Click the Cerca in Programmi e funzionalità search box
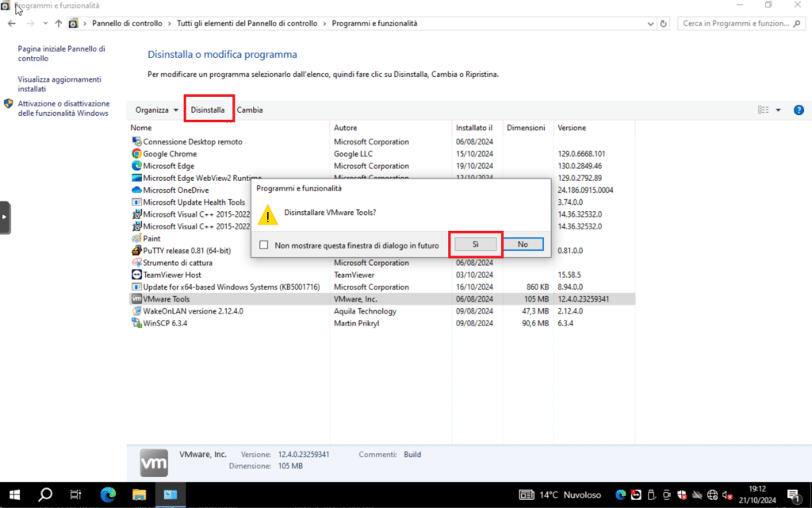 741,23
